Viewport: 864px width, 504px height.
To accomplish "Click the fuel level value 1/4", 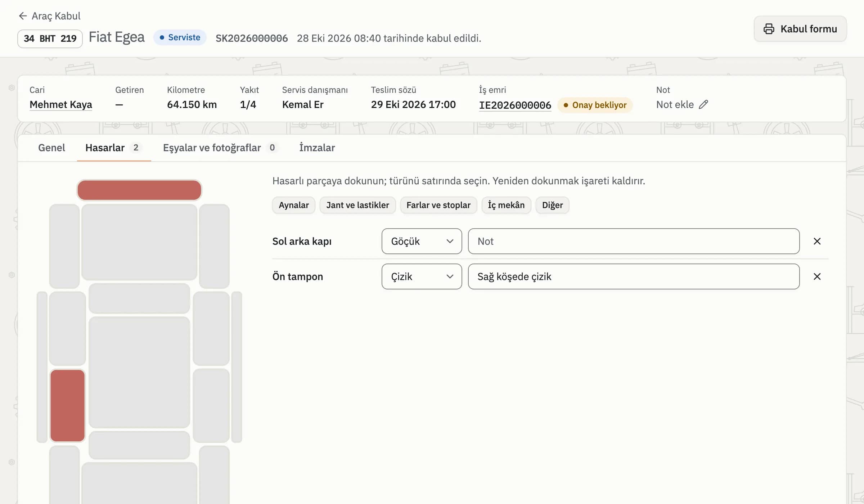I will [x=248, y=105].
